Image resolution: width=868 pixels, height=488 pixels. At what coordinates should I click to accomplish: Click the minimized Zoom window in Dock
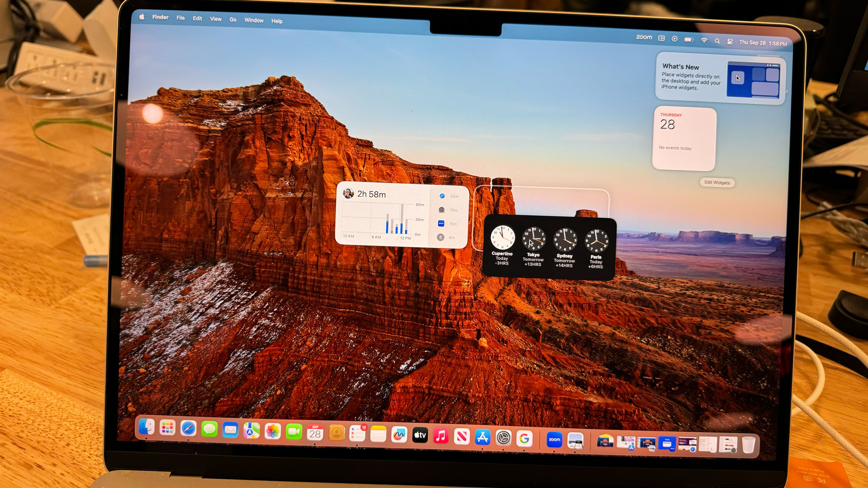pos(667,443)
